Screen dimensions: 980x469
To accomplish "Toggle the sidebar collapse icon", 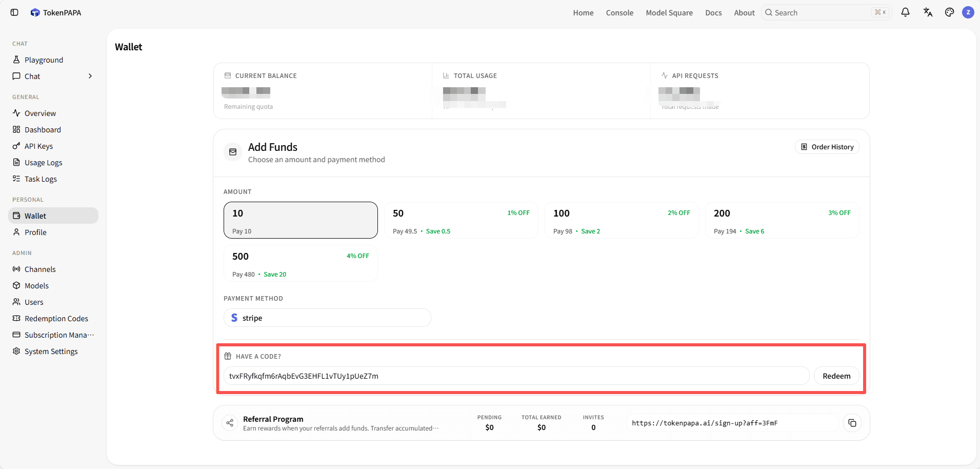I will (14, 12).
